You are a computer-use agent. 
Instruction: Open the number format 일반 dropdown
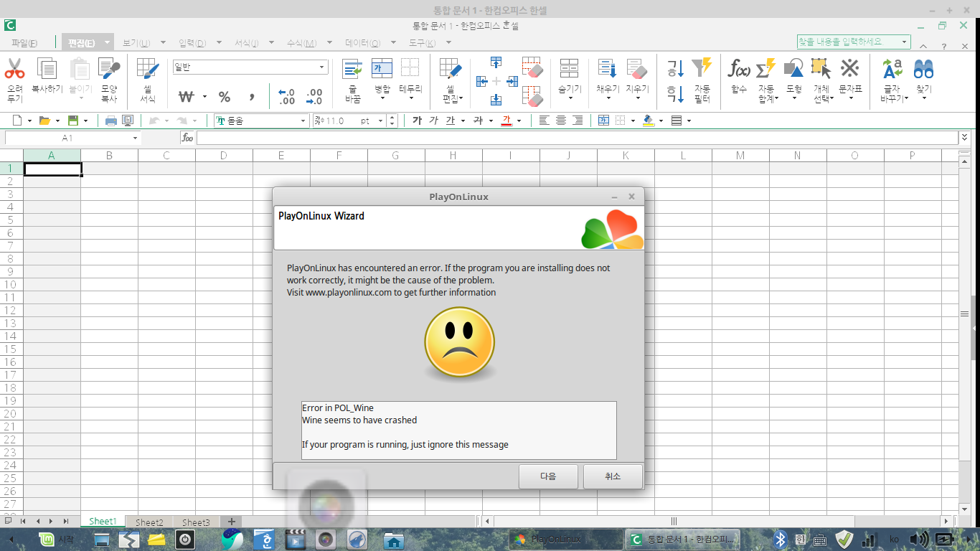click(x=322, y=67)
